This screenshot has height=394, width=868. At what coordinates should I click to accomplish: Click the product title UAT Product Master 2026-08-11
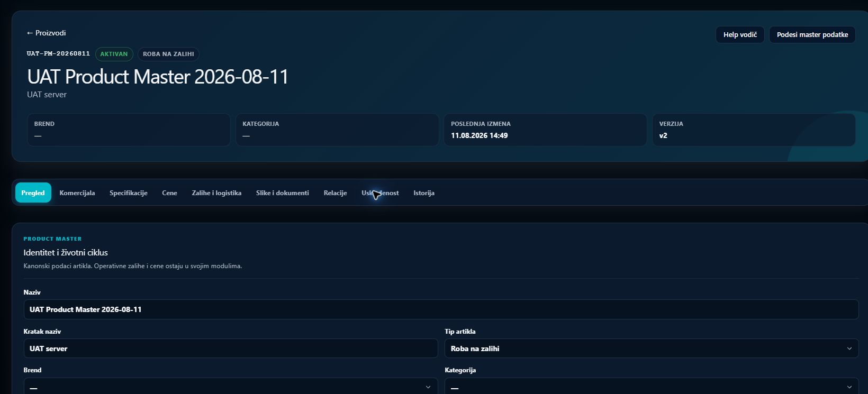(158, 77)
